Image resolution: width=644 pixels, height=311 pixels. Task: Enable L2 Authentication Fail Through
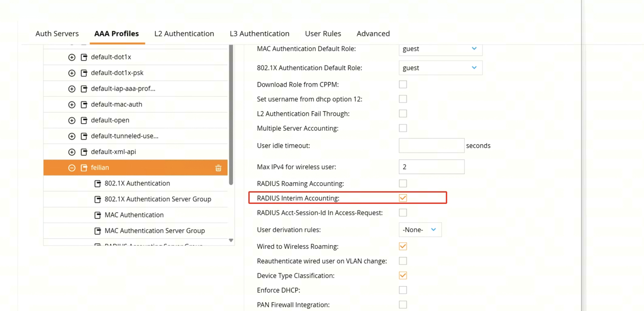pyautogui.click(x=403, y=114)
